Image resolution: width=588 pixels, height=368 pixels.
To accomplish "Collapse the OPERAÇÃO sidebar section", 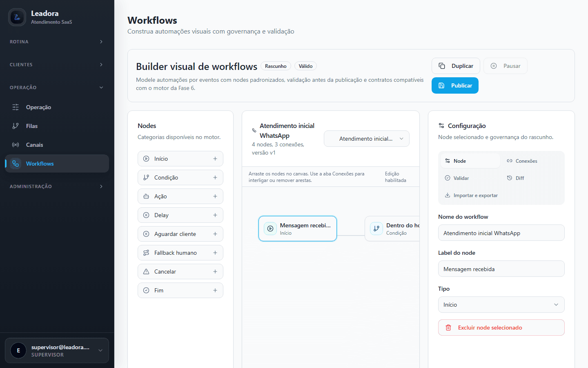I will (57, 88).
